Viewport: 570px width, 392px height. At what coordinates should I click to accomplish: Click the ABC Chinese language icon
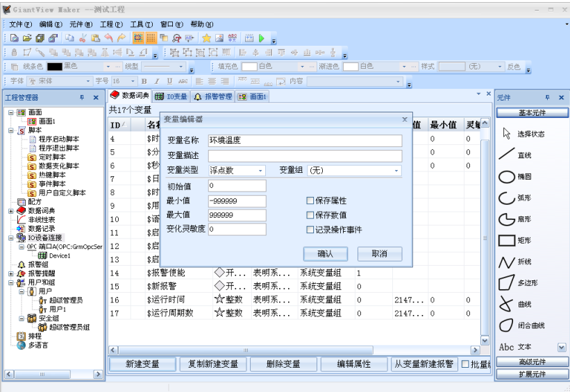pos(233,37)
